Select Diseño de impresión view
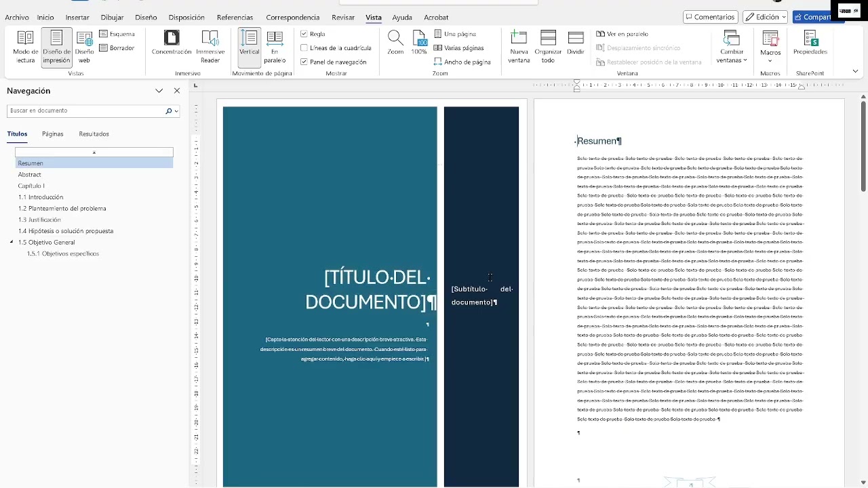Image resolution: width=868 pixels, height=488 pixels. pos(56,47)
